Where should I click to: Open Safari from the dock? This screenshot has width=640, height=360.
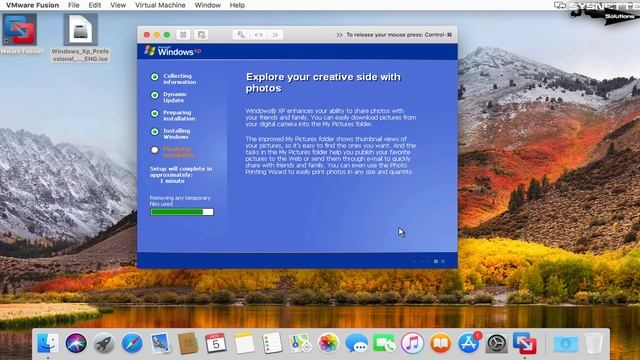coord(132,343)
